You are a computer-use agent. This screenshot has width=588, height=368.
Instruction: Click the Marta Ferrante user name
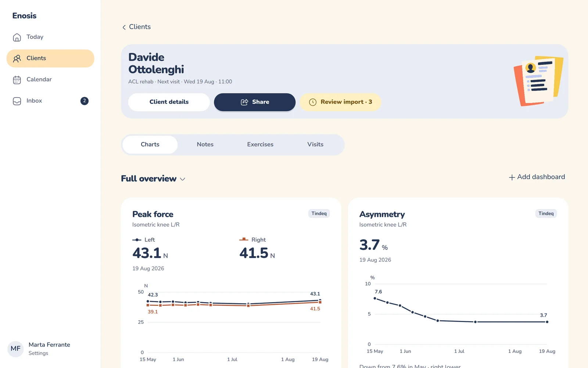pos(49,345)
